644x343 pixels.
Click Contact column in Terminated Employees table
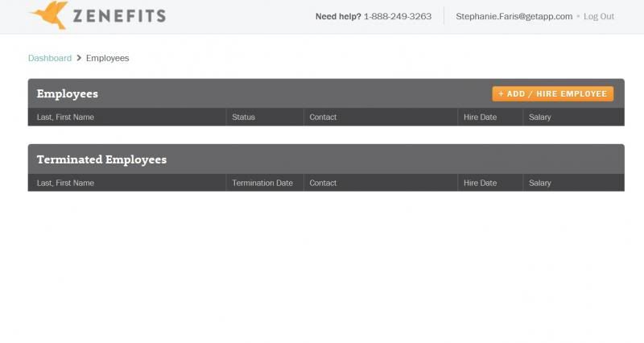pos(323,183)
